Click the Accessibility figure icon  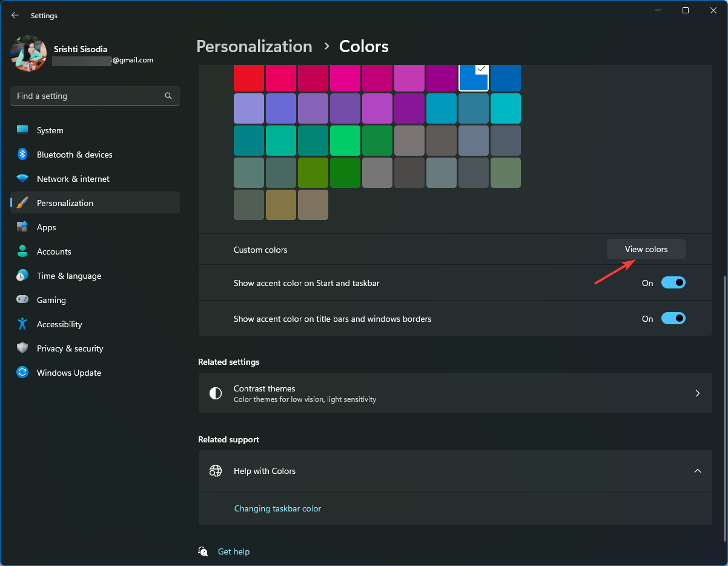tap(22, 324)
